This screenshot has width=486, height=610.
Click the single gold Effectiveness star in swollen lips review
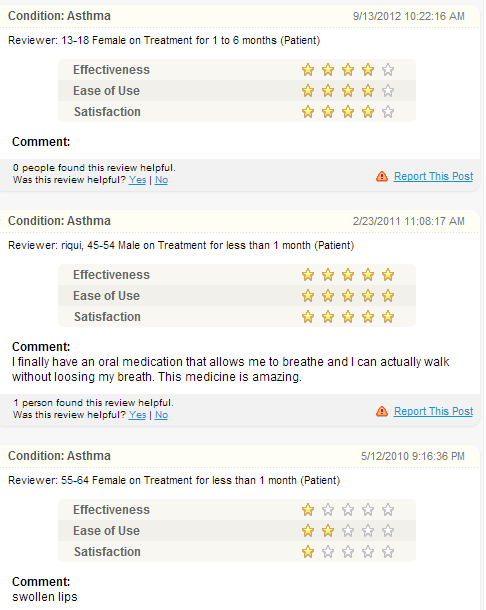click(x=308, y=510)
